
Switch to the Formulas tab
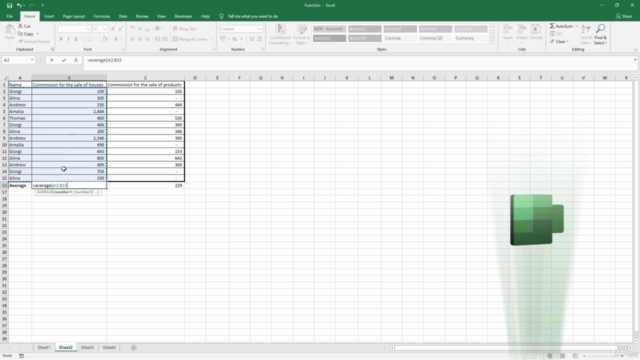tap(102, 16)
